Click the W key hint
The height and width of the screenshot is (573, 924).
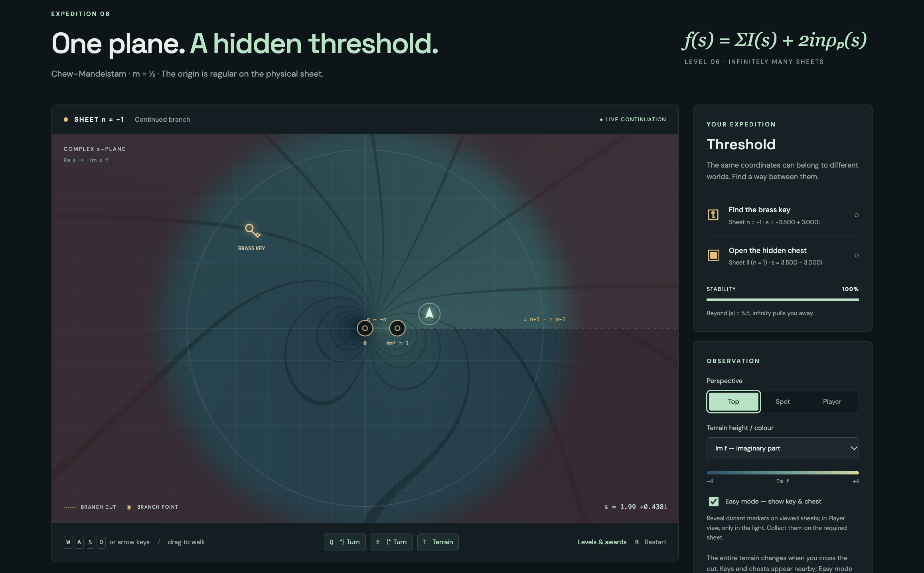pos(68,542)
